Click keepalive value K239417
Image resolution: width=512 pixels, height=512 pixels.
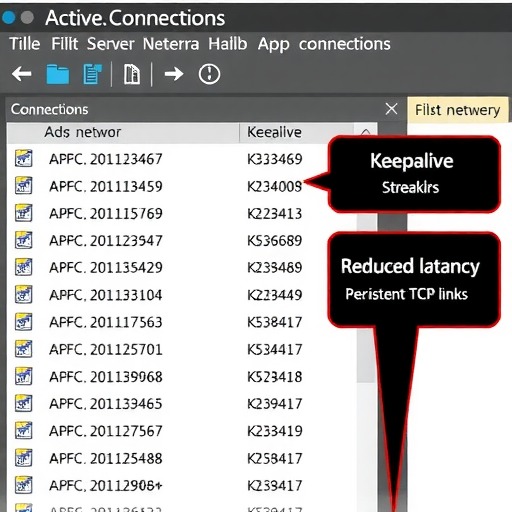coord(275,404)
